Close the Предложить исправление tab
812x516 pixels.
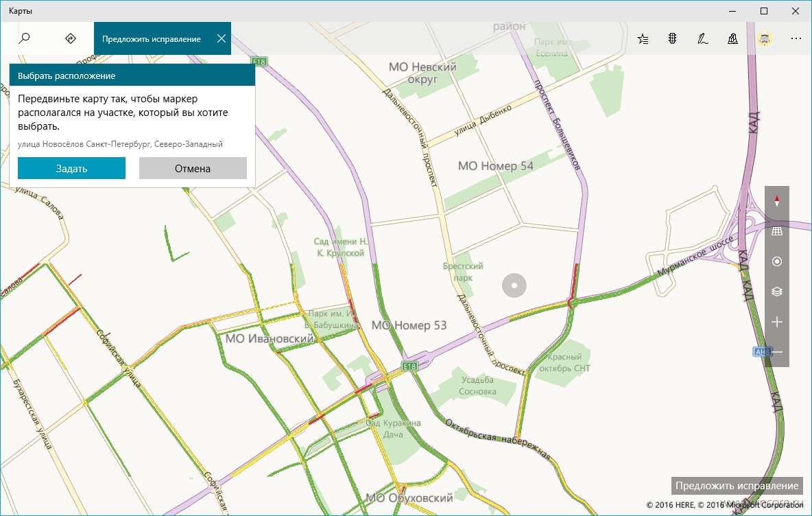coord(221,38)
